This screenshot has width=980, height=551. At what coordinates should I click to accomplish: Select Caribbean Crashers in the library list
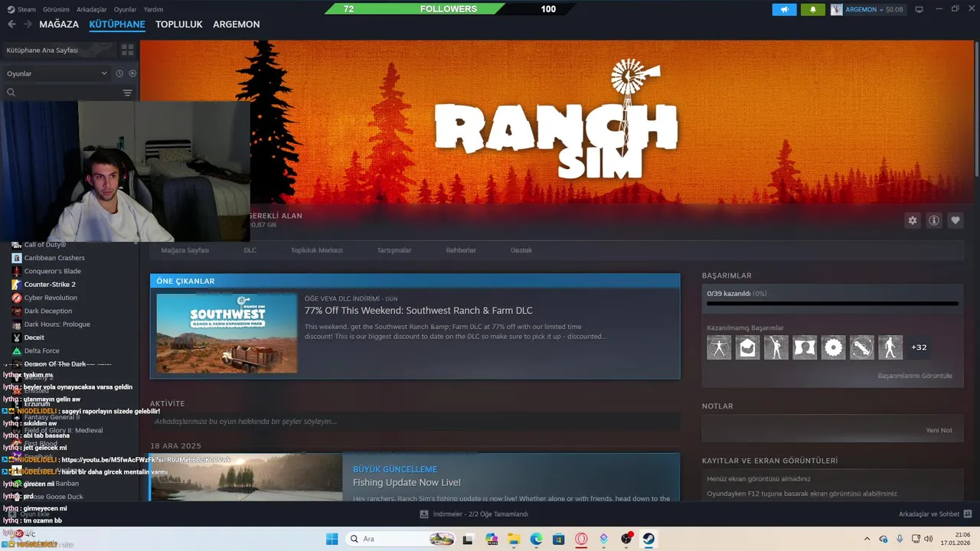tap(54, 258)
